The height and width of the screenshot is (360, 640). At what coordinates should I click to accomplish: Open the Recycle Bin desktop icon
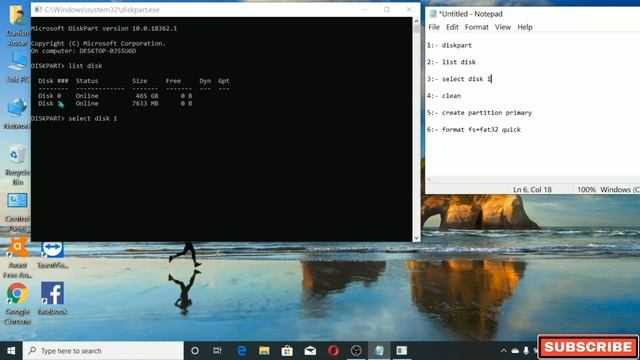[17, 164]
